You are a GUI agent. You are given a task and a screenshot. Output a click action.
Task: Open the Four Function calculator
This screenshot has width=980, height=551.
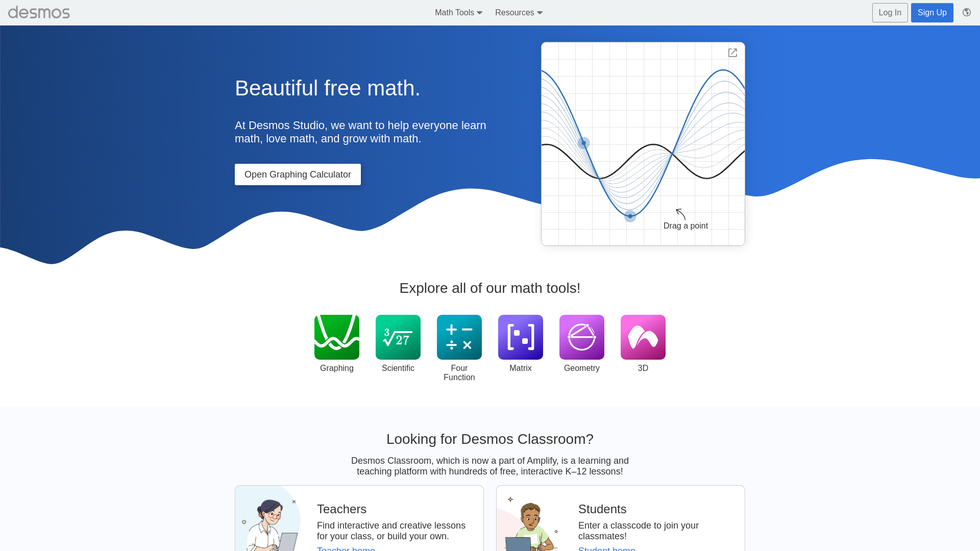coord(460,337)
